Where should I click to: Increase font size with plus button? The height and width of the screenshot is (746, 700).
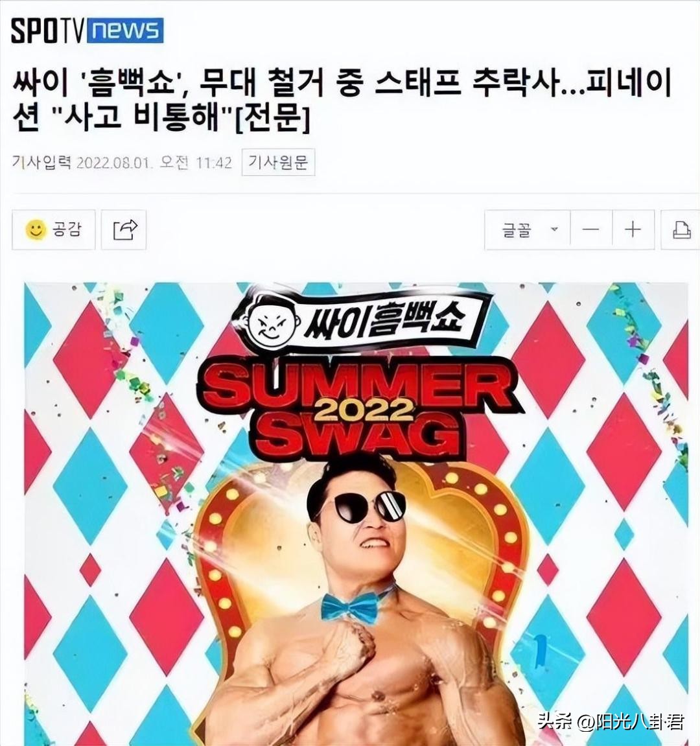tap(633, 230)
